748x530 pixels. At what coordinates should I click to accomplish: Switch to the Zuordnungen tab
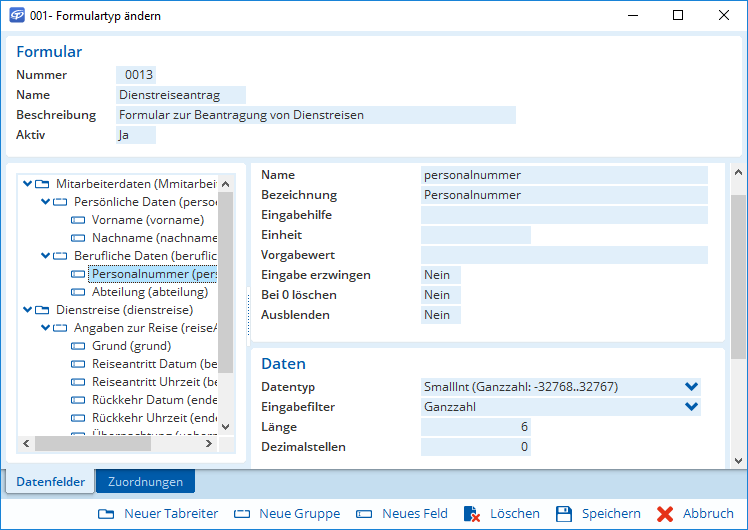(x=145, y=482)
